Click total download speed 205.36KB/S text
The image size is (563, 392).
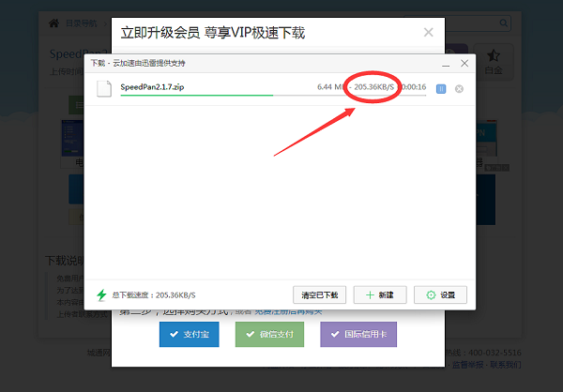[x=154, y=295]
